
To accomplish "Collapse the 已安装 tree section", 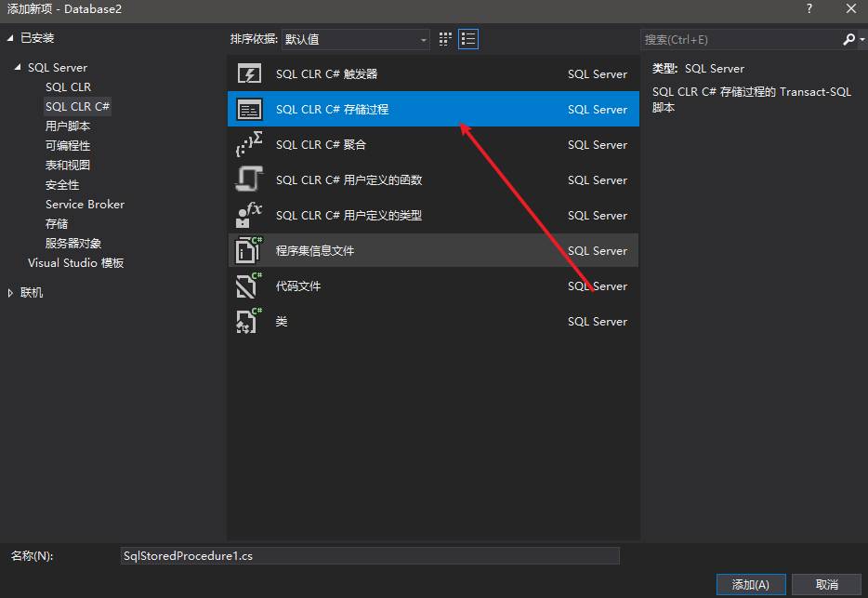I will click(11, 38).
